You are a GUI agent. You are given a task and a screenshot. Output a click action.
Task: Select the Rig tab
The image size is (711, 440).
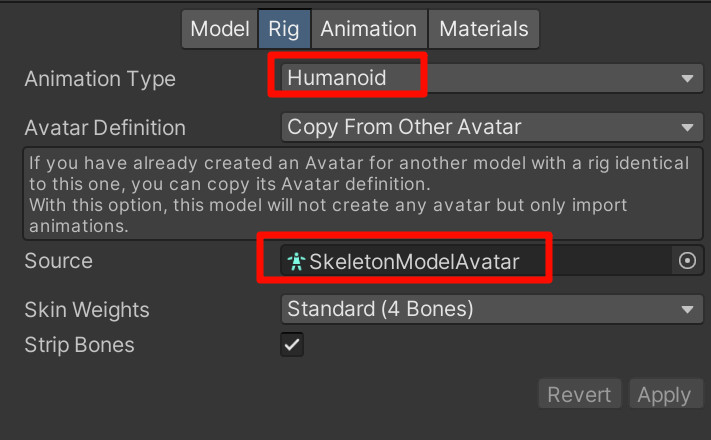[284, 29]
